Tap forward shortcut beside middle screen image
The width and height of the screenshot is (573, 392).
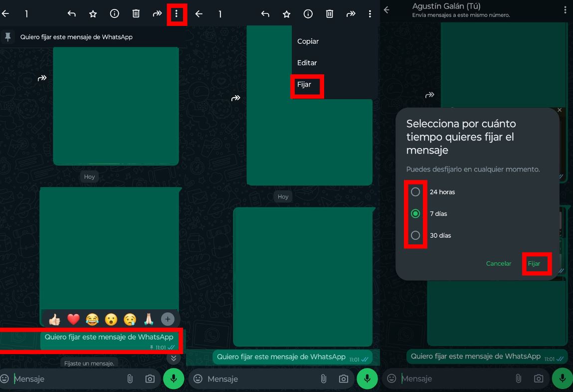pyautogui.click(x=236, y=98)
